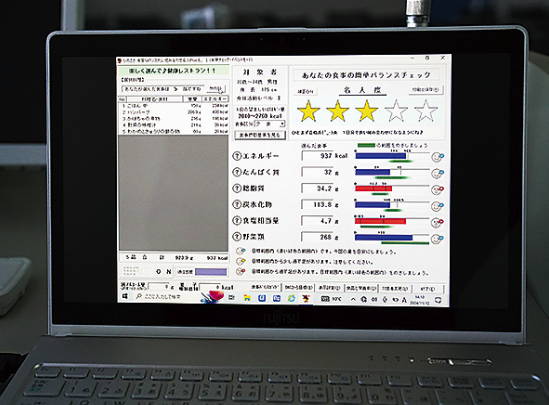Open the Windows Start menu
Image resolution: width=549 pixels, height=405 pixels.
pos(125,296)
